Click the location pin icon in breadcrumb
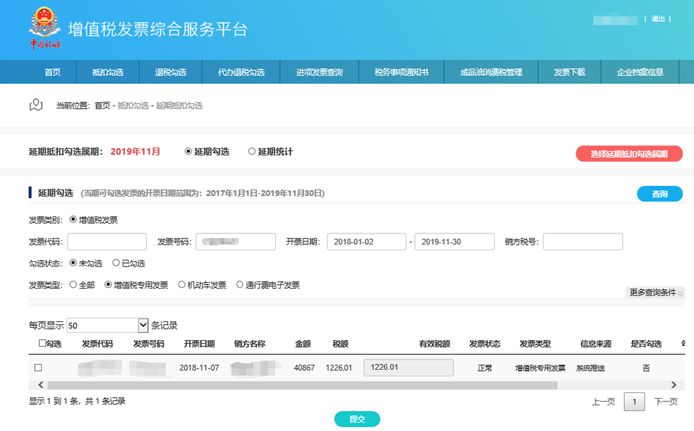 36,105
